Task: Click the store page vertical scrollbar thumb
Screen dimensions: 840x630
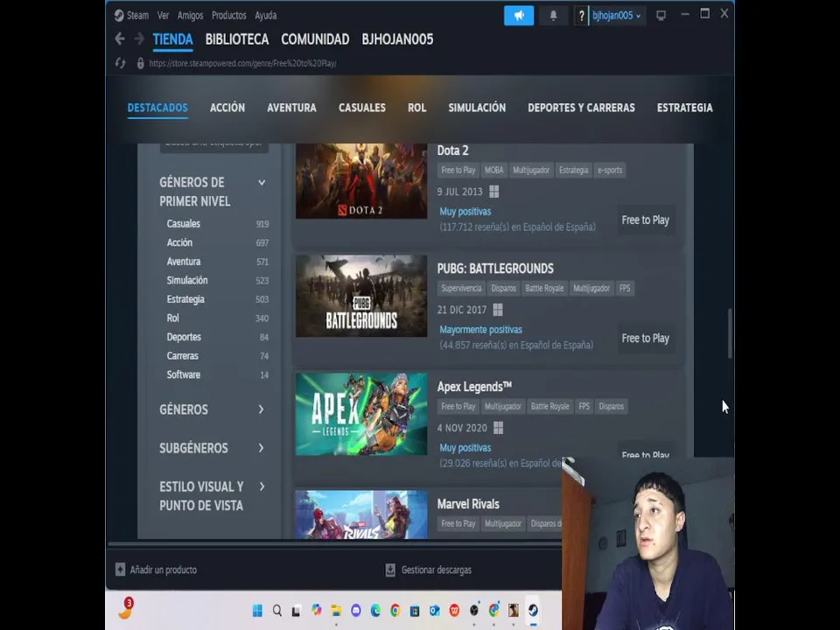Action: 730,333
